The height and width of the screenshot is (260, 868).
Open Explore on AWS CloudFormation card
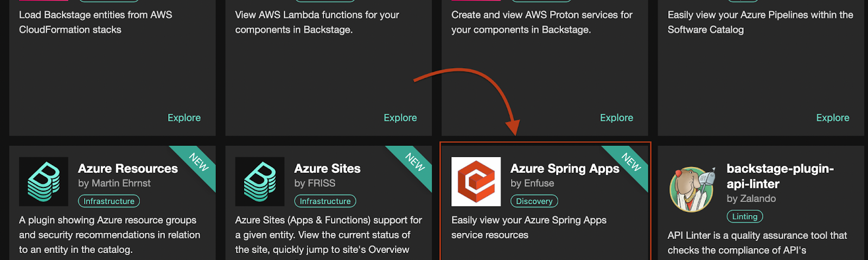click(184, 118)
